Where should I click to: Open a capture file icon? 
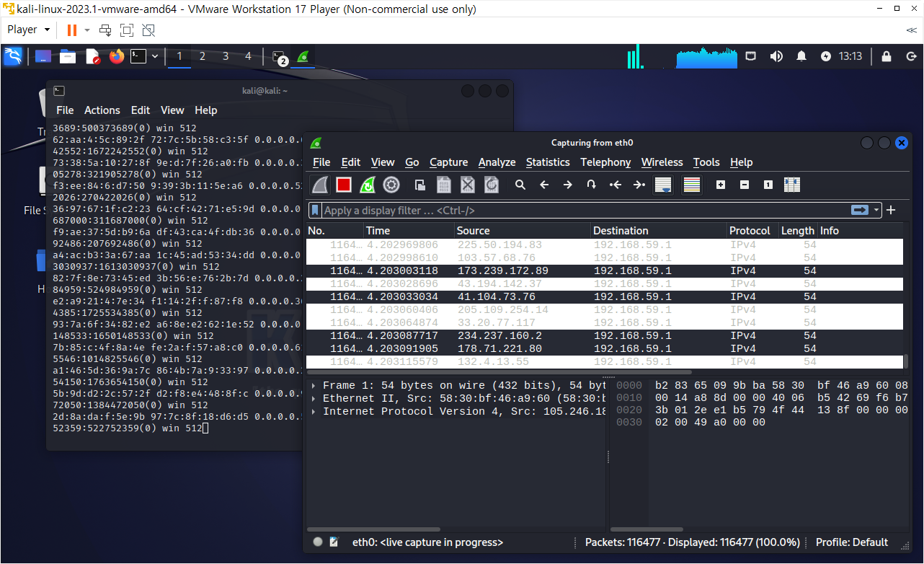(x=420, y=185)
